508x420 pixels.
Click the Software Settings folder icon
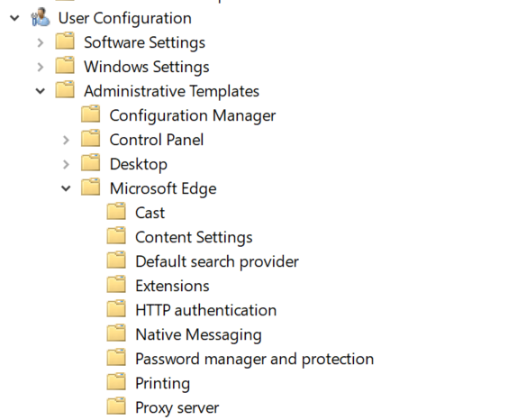[x=65, y=41]
